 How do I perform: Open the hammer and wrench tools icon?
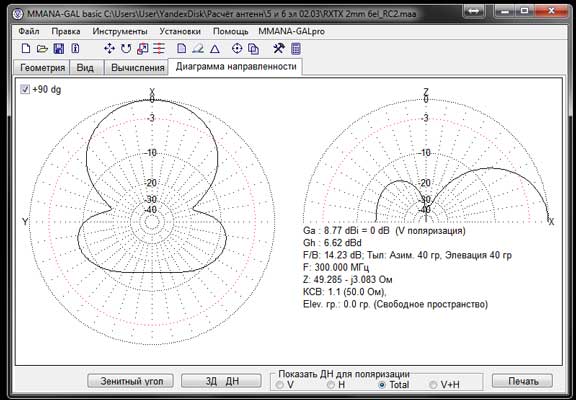279,48
